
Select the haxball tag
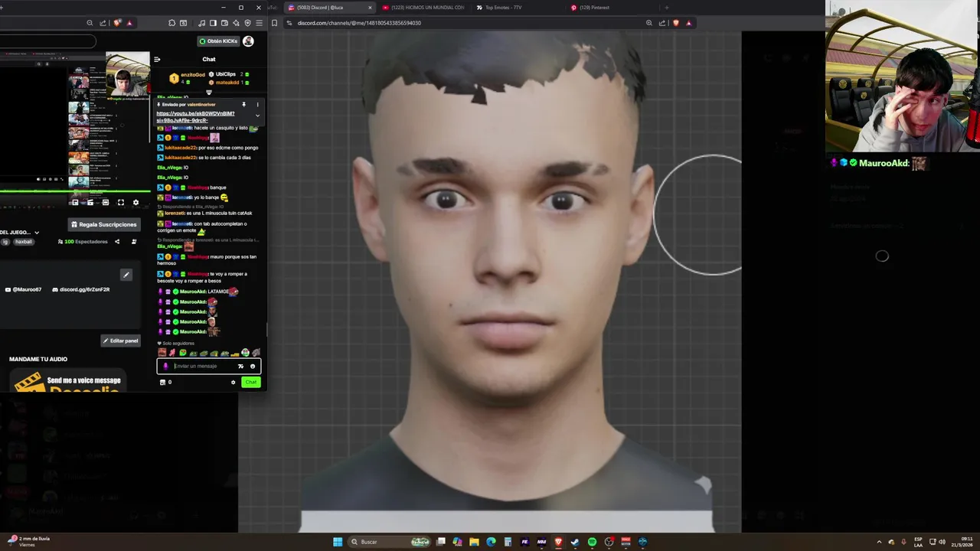[24, 242]
